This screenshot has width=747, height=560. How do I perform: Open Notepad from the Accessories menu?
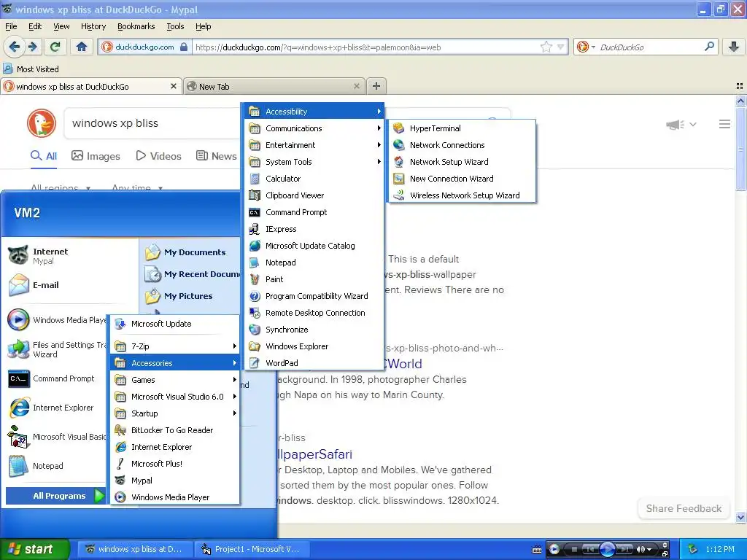(314, 262)
